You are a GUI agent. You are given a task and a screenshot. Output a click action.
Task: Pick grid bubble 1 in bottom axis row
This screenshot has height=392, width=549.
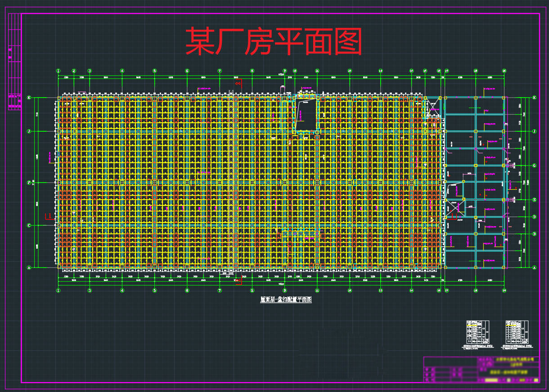coord(58,290)
